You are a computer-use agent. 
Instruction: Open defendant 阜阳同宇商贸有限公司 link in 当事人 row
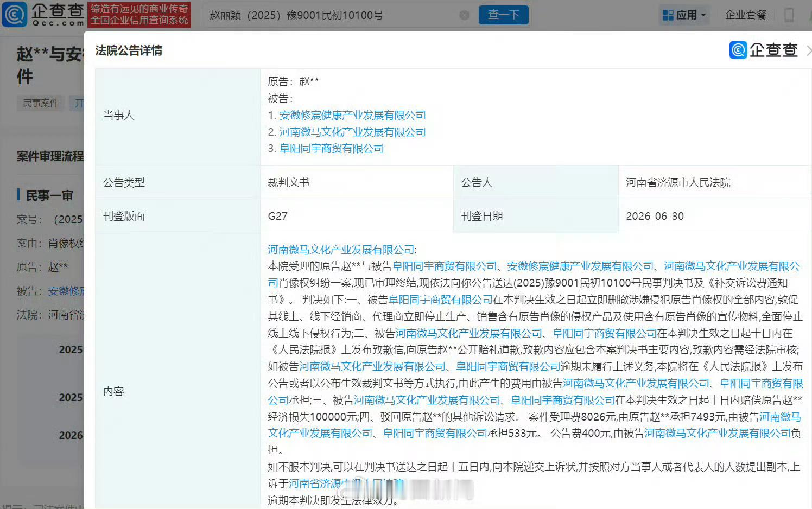[332, 148]
